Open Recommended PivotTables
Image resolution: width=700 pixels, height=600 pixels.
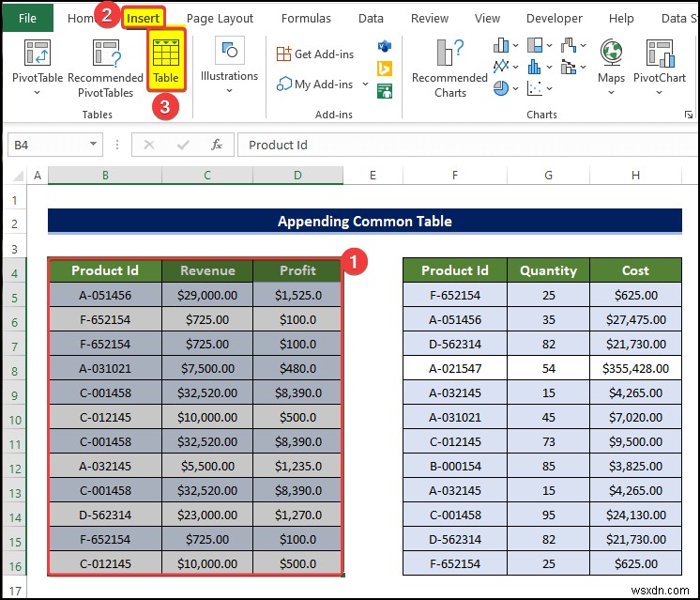tap(106, 68)
